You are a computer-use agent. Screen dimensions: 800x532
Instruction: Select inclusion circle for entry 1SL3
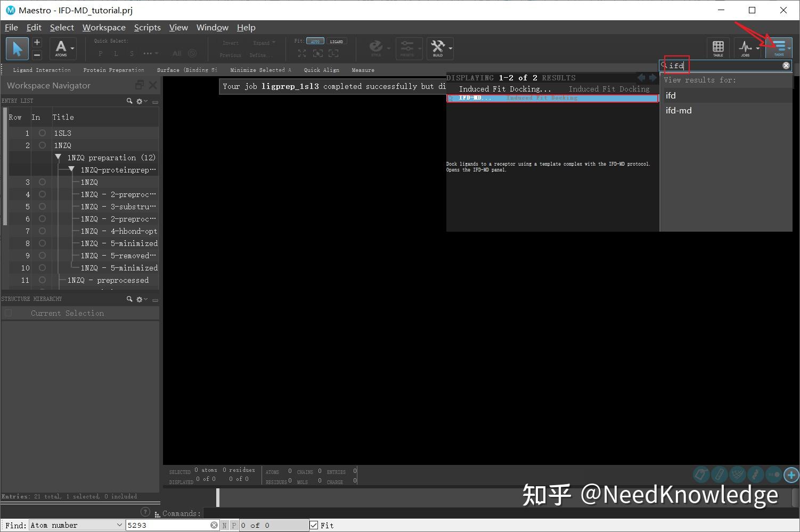click(42, 133)
